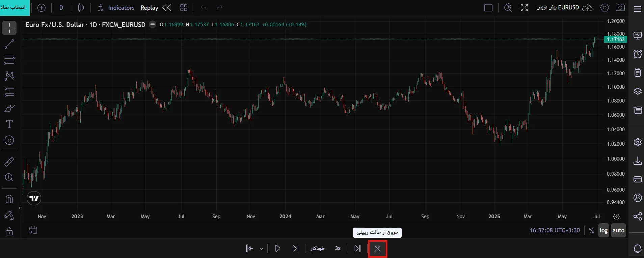Select the ruler measure tool

9,162
